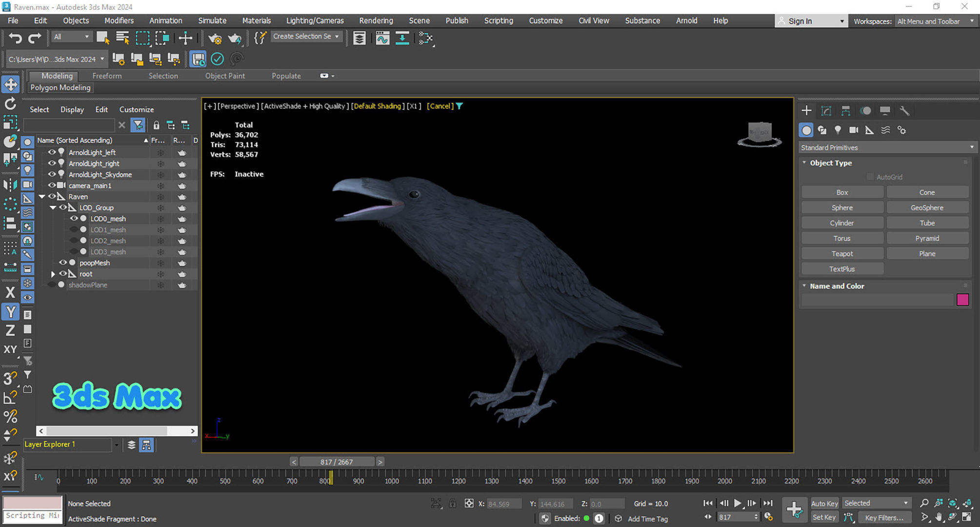980x527 pixels.
Task: Click the Undo arrow icon
Action: tap(15, 38)
